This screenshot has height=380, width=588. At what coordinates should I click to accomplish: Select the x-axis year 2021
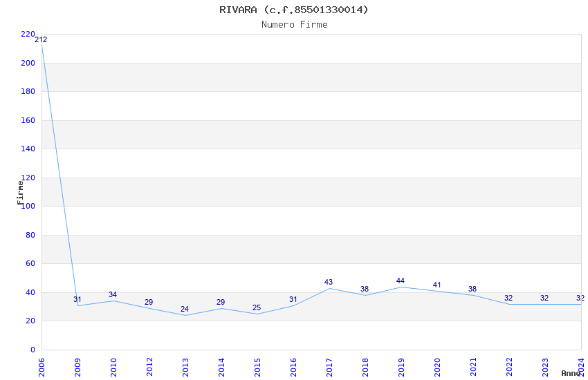click(x=473, y=368)
